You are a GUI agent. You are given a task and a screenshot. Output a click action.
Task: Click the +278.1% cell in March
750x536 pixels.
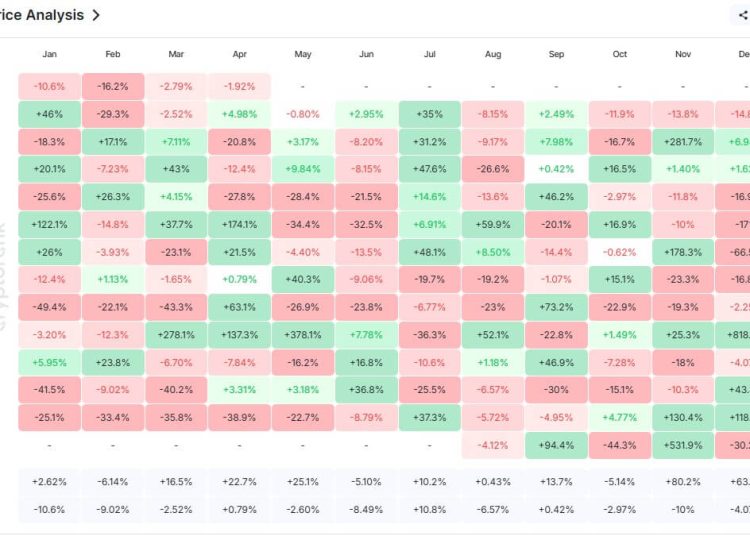(x=176, y=334)
